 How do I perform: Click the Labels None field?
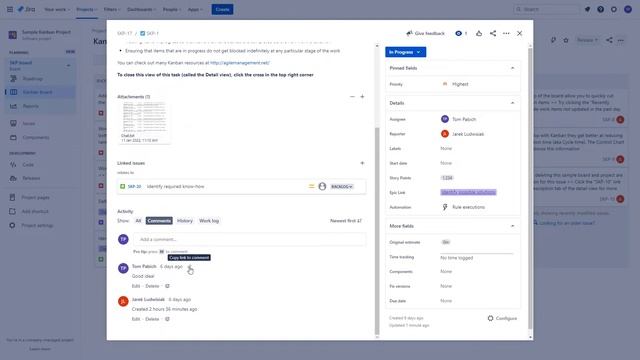[x=446, y=149]
